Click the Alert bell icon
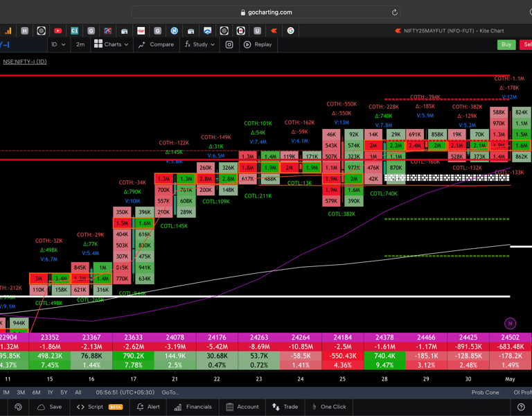This screenshot has width=532, height=416. point(140,407)
